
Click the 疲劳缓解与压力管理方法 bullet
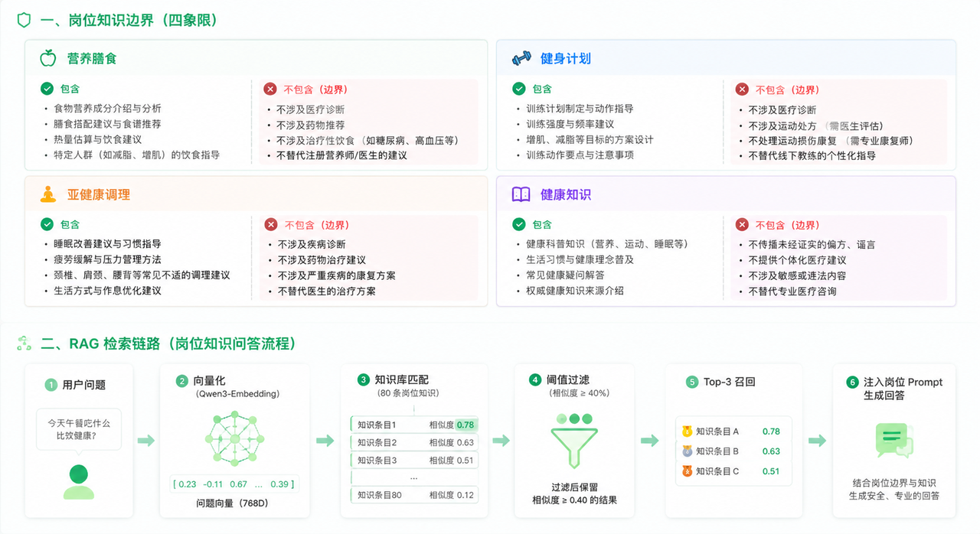pyautogui.click(x=107, y=259)
